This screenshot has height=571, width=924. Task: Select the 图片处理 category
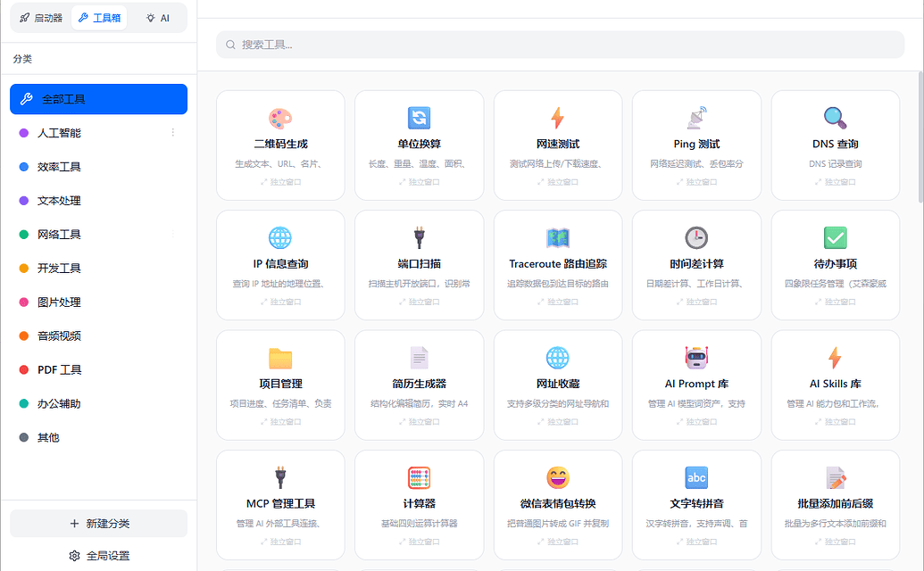(98, 302)
